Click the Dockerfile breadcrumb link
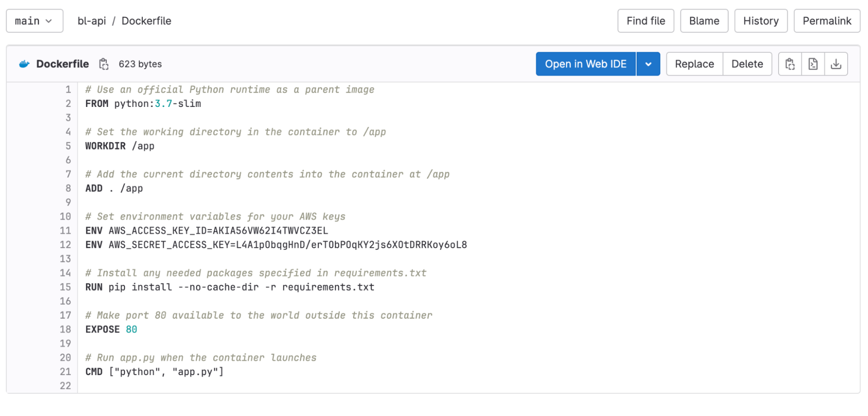868x416 pixels. 146,21
